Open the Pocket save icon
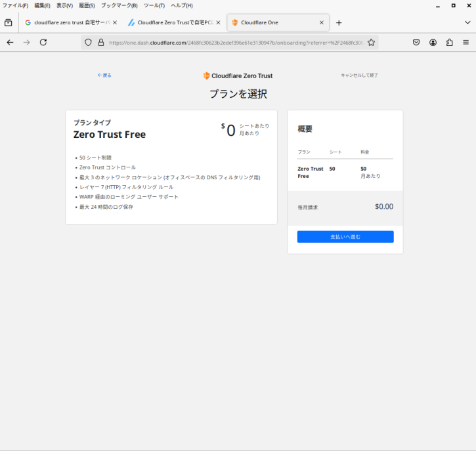The width and height of the screenshot is (476, 451). (x=416, y=43)
